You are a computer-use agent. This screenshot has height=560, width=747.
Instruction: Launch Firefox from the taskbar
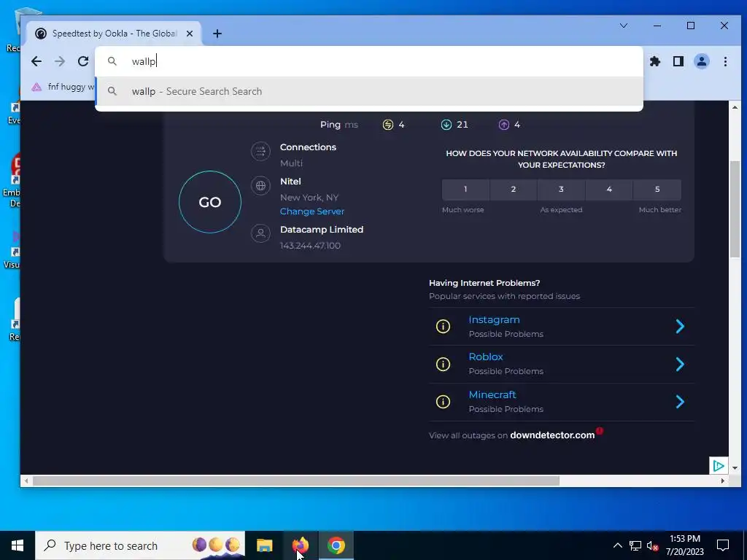tap(300, 545)
